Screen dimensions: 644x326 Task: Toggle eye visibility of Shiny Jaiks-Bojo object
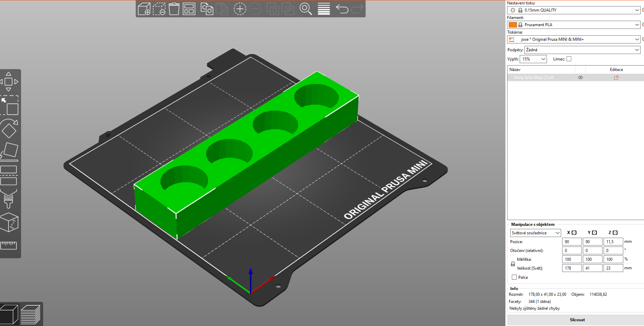[x=580, y=77]
